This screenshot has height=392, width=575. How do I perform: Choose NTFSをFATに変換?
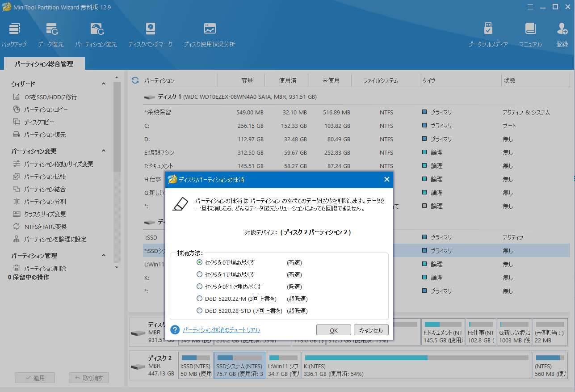click(x=40, y=227)
